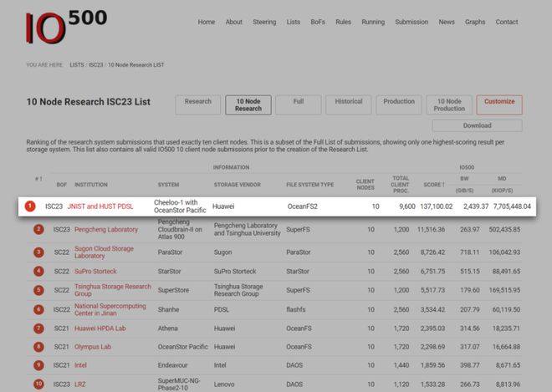552x392 pixels.
Task: Click the Download button
Action: (x=477, y=125)
